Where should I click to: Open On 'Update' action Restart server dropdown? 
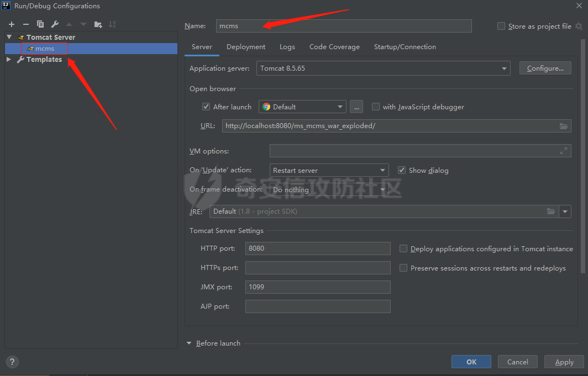click(x=329, y=170)
